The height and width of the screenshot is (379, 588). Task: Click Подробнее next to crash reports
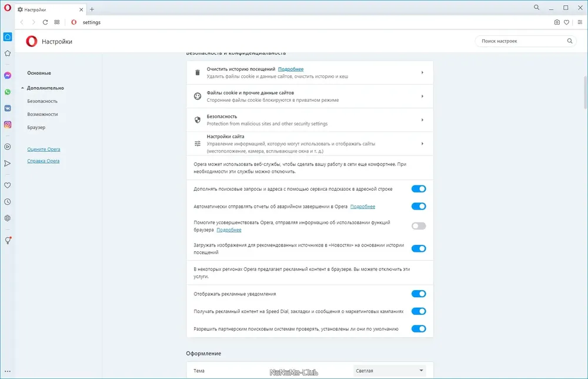[363, 207]
